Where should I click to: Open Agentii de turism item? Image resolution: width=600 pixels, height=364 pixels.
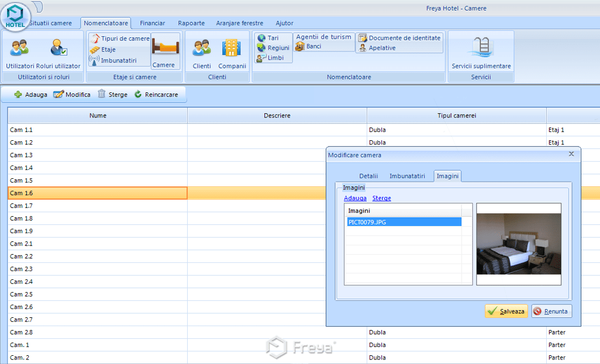pos(324,37)
